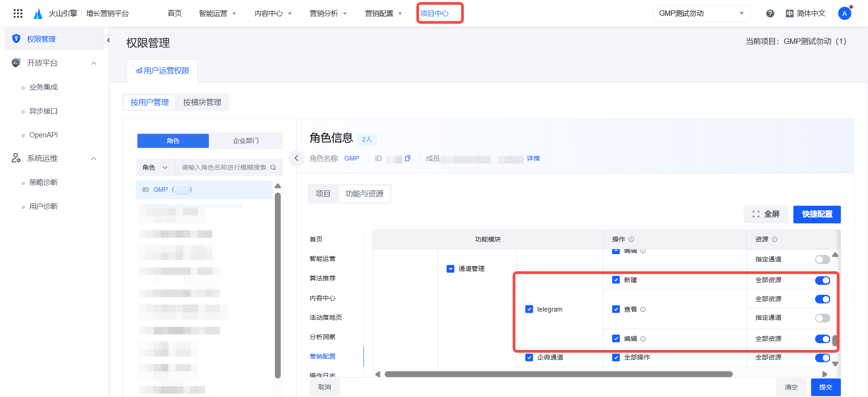Click the 快捷配置 button
The height and width of the screenshot is (397, 868).
[x=816, y=214]
